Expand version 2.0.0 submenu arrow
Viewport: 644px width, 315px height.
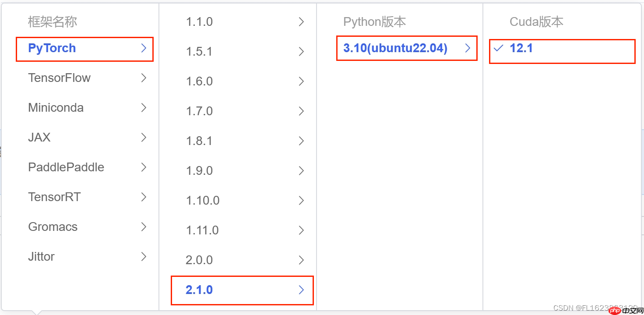pyautogui.click(x=301, y=260)
